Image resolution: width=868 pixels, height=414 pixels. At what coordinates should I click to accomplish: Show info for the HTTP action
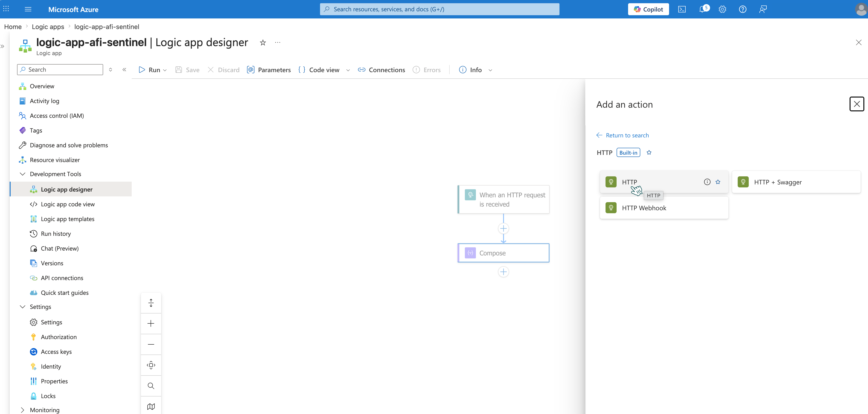pyautogui.click(x=707, y=182)
